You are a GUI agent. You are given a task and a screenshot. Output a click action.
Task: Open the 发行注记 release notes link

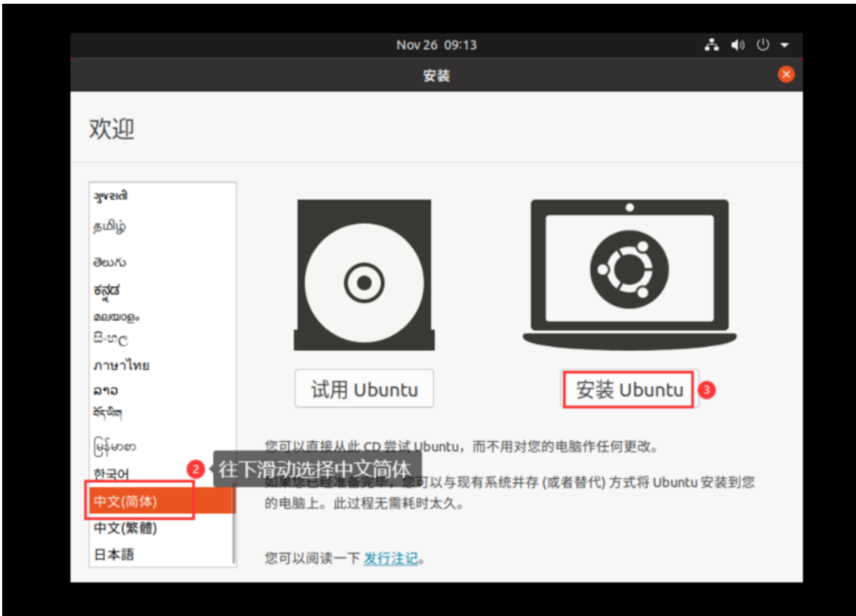pos(391,558)
